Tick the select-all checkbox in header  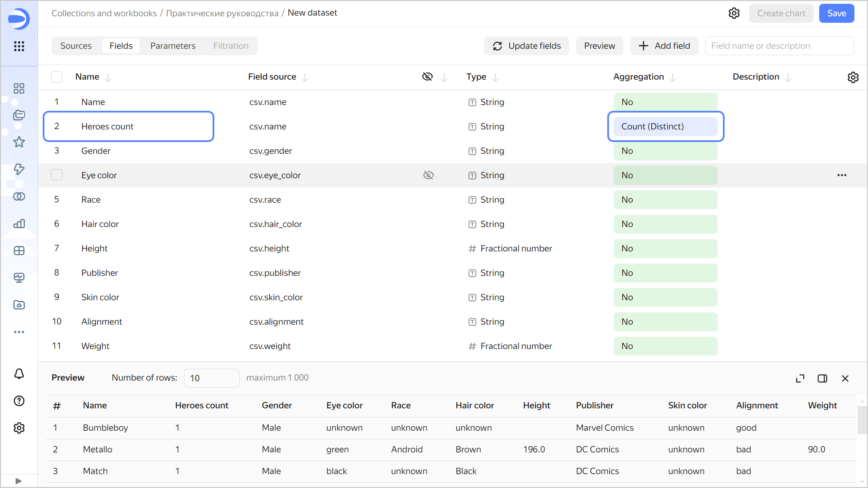[x=57, y=77]
